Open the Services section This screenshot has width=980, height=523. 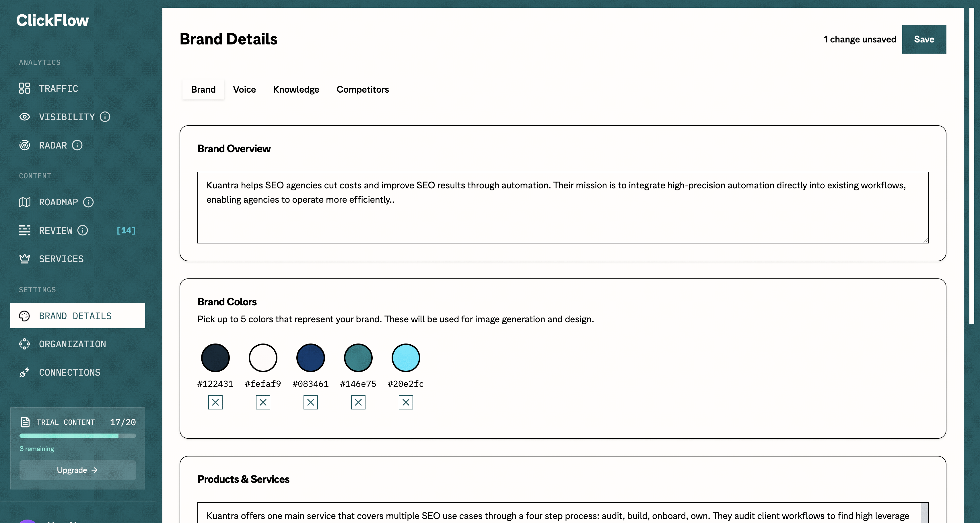click(78, 259)
